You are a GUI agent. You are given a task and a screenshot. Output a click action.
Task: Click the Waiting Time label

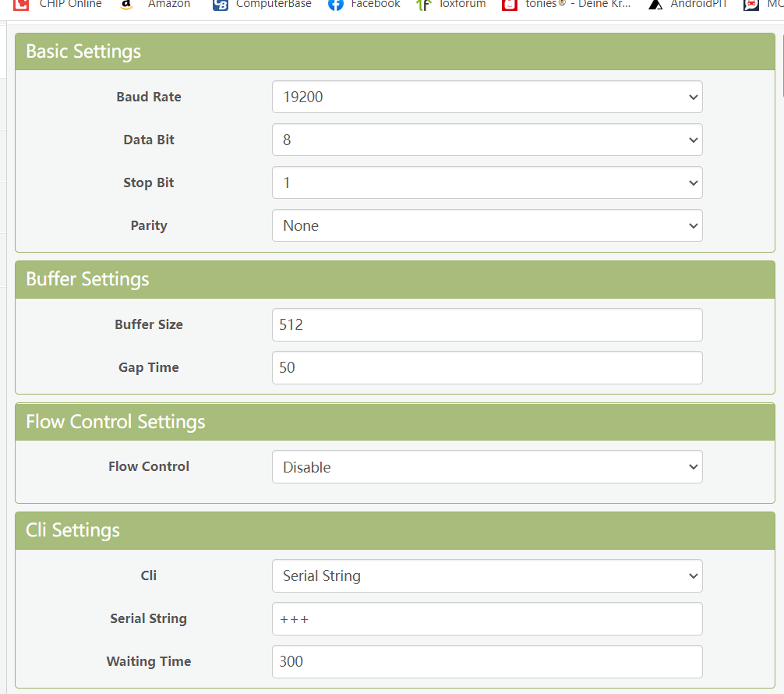[149, 661]
